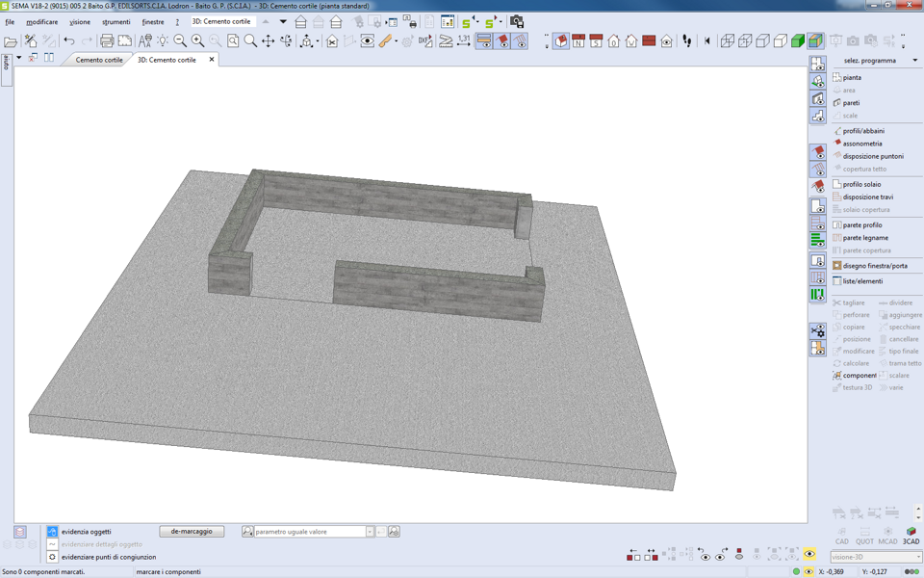Viewport: 924px width, 578px height.
Task: Select the pan move arrows tool
Action: coord(269,41)
